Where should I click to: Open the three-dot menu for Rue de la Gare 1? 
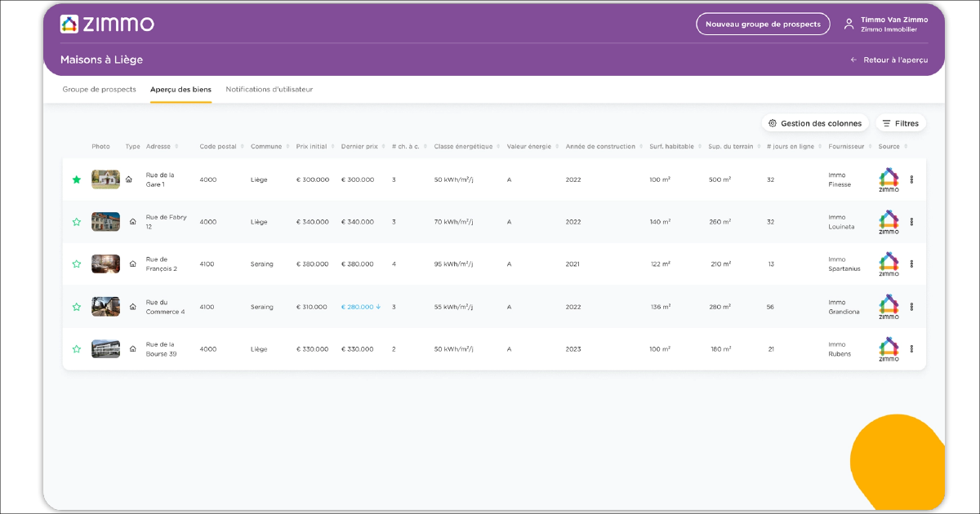pos(911,179)
